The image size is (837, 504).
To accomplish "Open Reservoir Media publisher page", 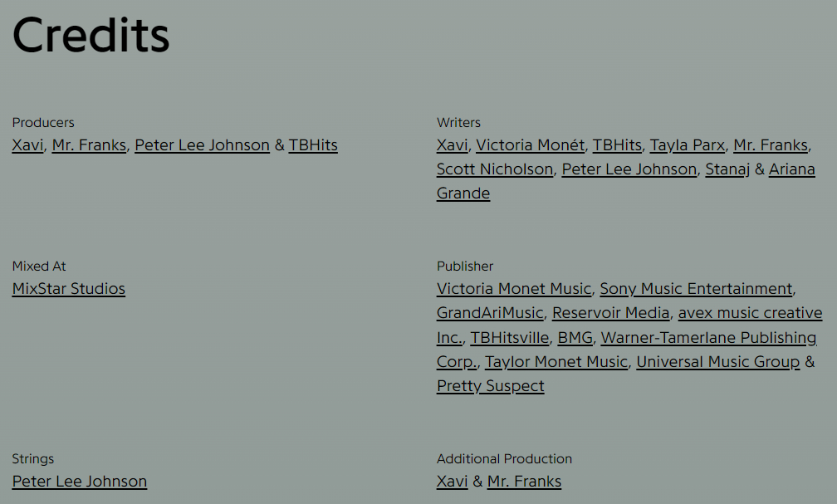I will tap(610, 313).
